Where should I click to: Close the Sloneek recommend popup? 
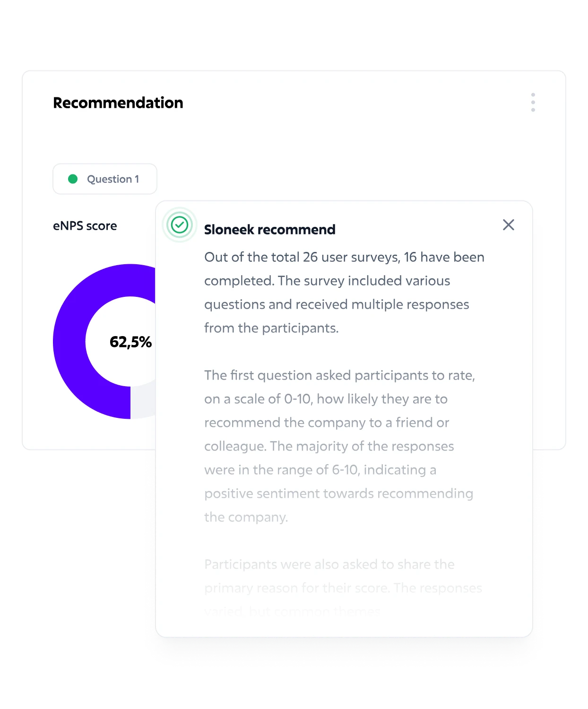(509, 225)
